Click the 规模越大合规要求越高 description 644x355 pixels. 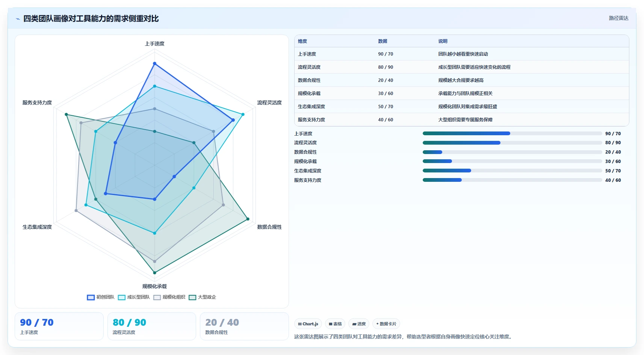coord(461,80)
